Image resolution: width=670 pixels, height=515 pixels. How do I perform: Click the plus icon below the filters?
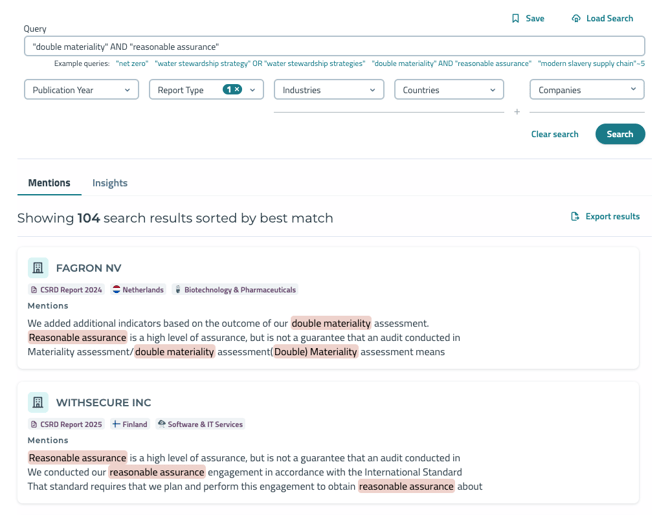tap(517, 112)
